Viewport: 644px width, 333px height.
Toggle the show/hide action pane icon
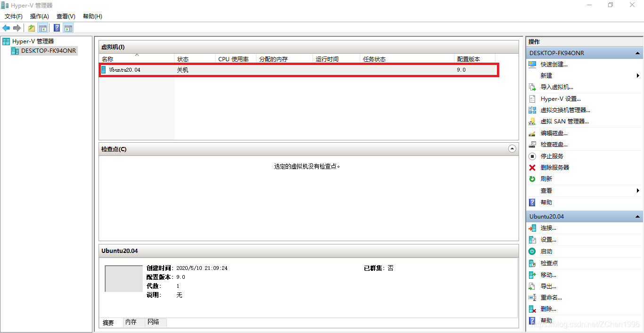pos(68,28)
